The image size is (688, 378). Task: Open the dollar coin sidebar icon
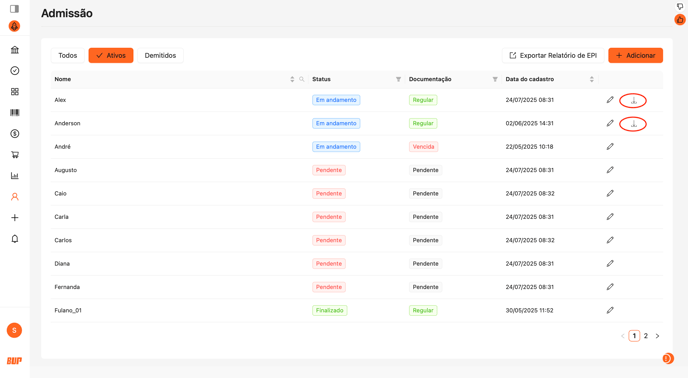(x=14, y=134)
